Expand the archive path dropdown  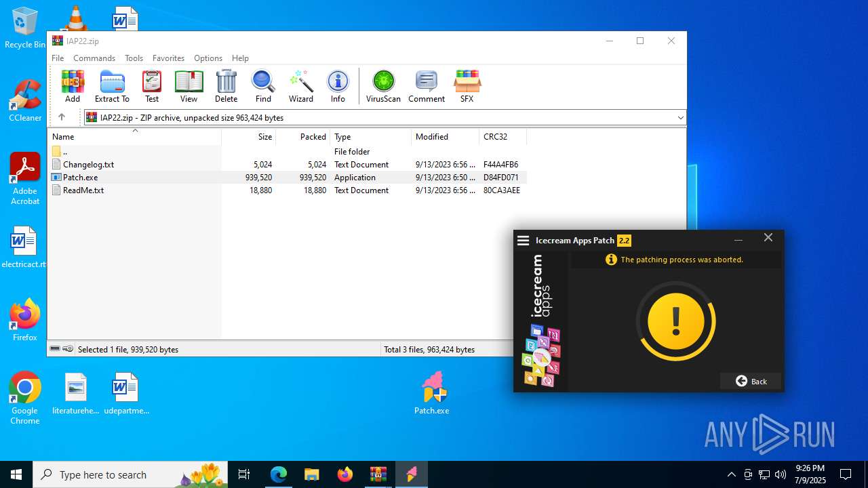680,118
